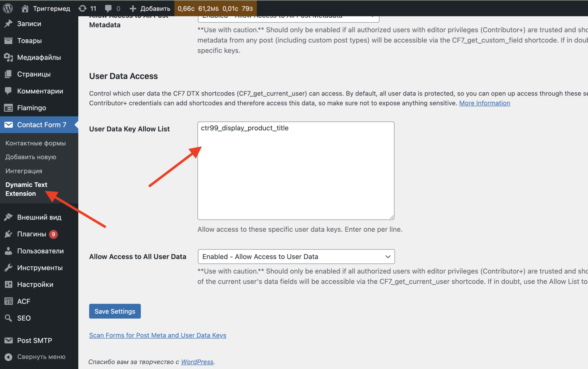The image size is (588, 369).
Task: Click the updates count 11
Action: (93, 8)
